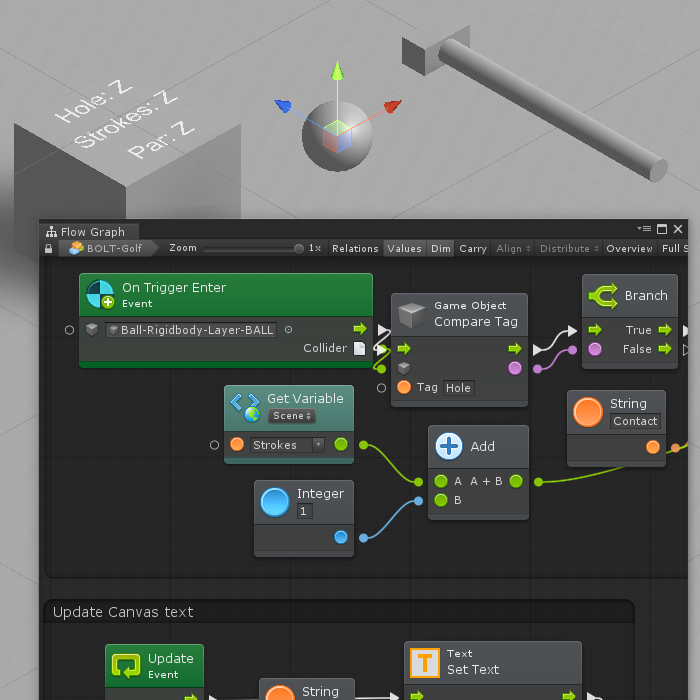The image size is (700, 700).
Task: Click the Compare Tag boolean output port
Action: (515, 368)
